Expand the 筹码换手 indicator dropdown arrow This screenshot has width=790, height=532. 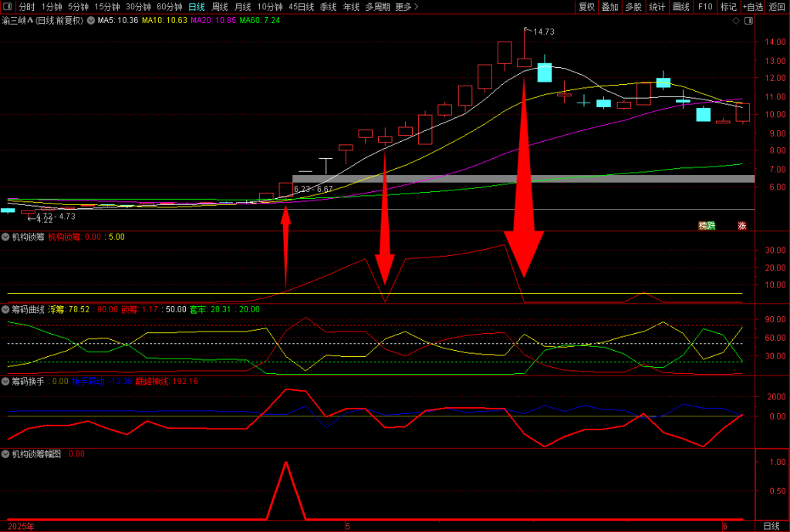(5, 381)
